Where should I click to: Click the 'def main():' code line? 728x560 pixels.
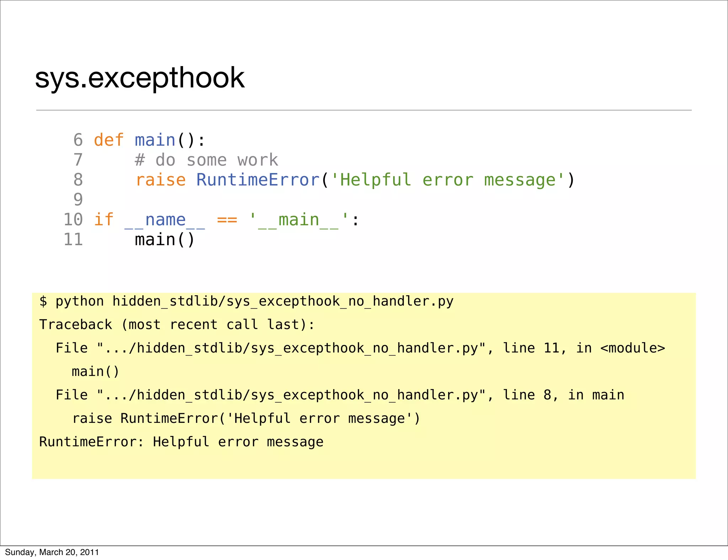click(x=150, y=140)
